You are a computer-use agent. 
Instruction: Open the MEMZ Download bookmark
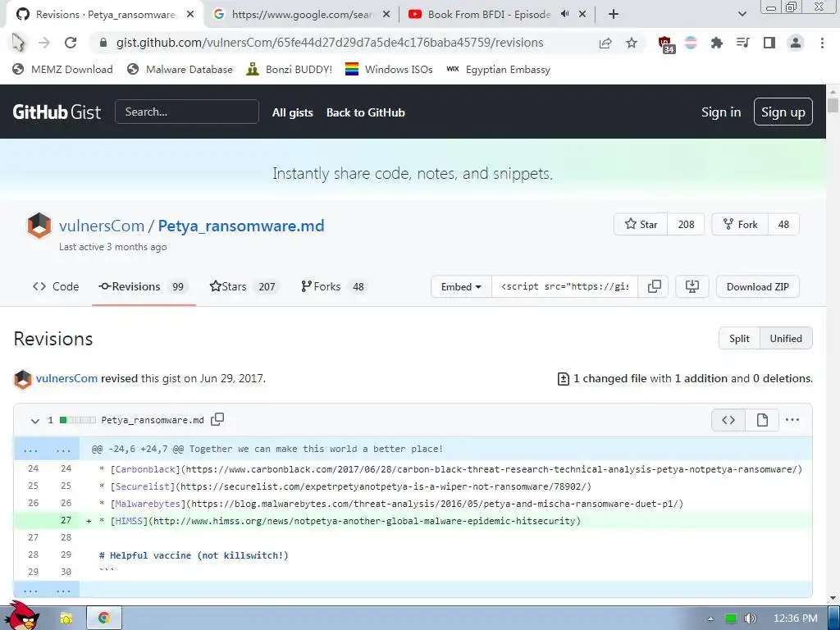click(x=62, y=69)
